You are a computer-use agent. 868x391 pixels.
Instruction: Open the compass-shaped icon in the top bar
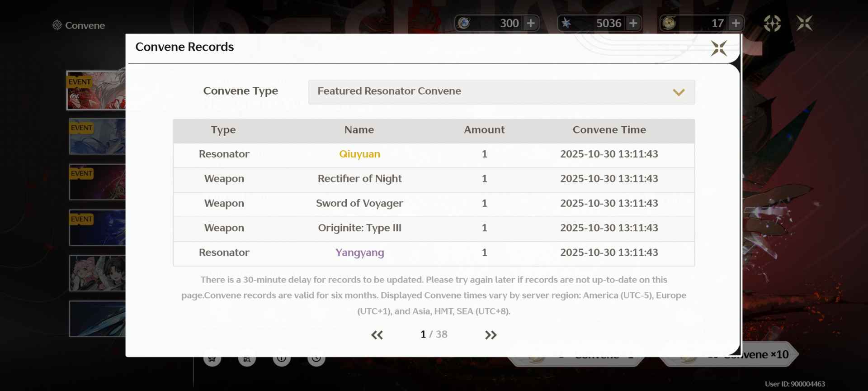pyautogui.click(x=772, y=23)
